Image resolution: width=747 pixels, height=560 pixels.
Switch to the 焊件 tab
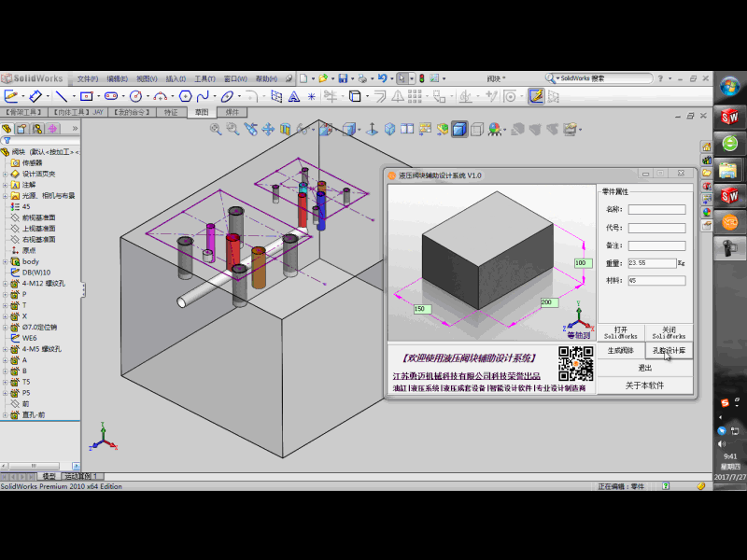pyautogui.click(x=232, y=112)
